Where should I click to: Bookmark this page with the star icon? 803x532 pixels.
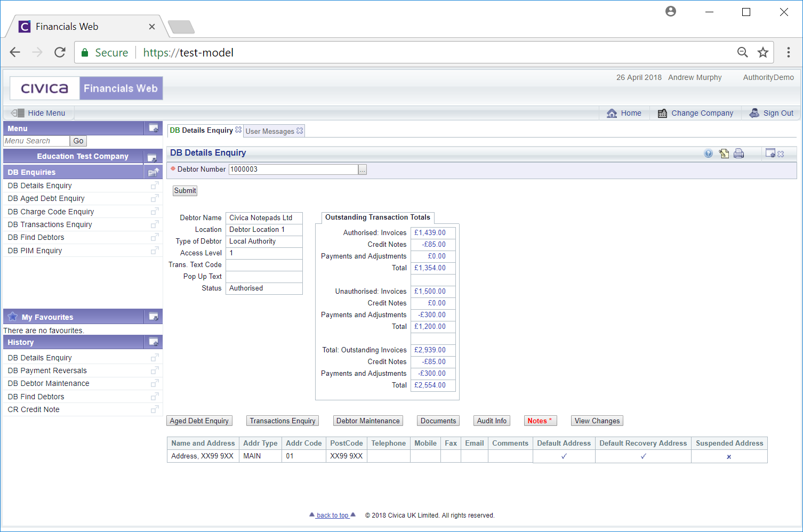[763, 52]
